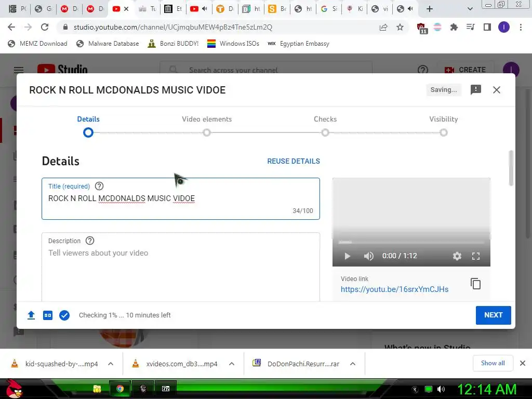Expand options for xvideos.com mp4 download
The height and width of the screenshot is (399, 532).
point(232,364)
